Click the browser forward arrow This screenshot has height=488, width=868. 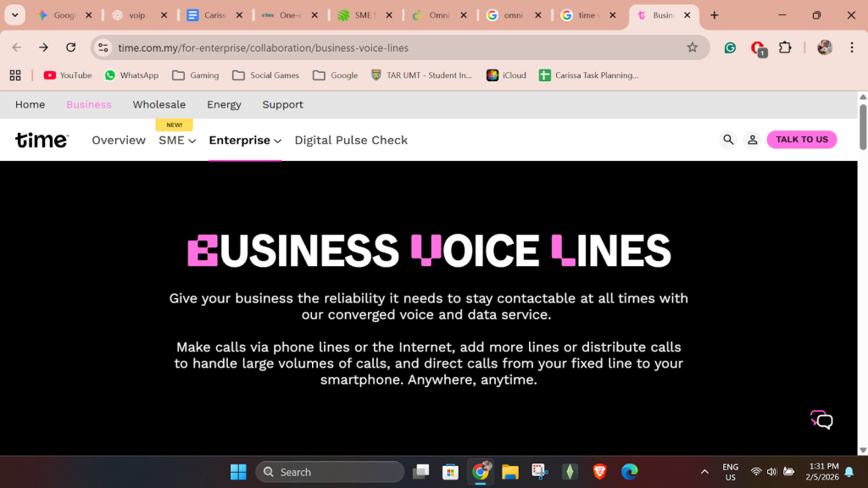tap(44, 47)
